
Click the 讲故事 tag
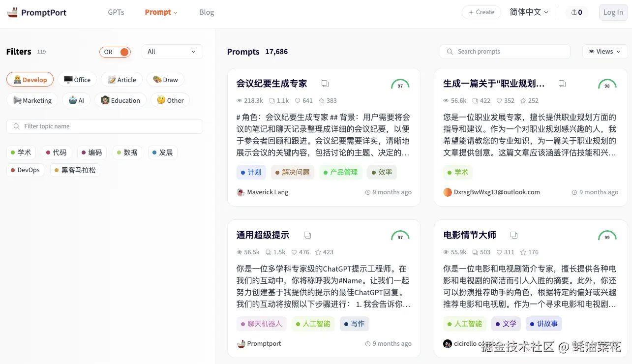coord(544,324)
